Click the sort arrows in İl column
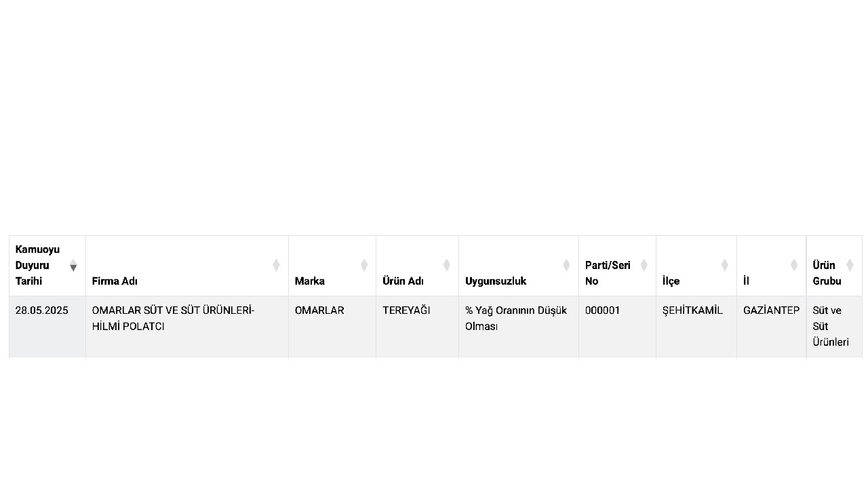The width and height of the screenshot is (868, 488). click(793, 265)
